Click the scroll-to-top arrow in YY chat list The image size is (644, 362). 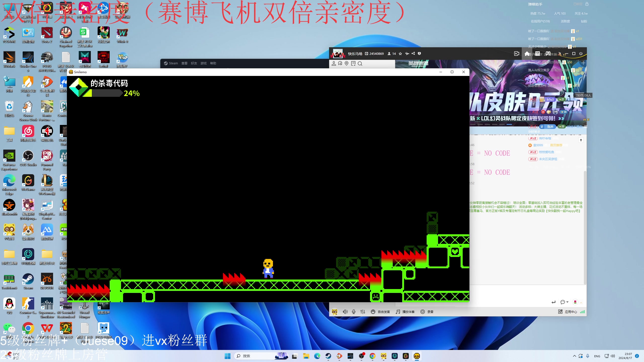(x=581, y=140)
